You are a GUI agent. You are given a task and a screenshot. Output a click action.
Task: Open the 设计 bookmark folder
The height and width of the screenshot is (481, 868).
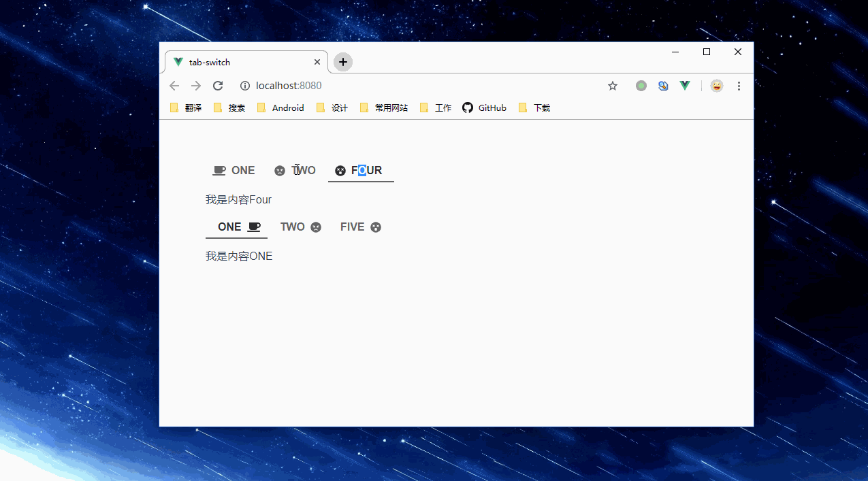point(332,107)
